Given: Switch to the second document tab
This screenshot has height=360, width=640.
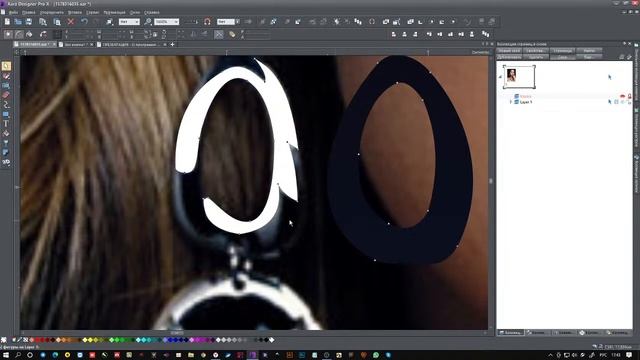Looking at the screenshot, I should (x=76, y=44).
